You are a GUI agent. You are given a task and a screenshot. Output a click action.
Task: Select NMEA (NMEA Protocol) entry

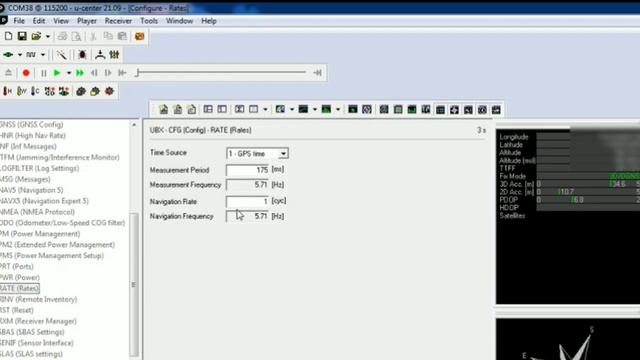tap(38, 212)
